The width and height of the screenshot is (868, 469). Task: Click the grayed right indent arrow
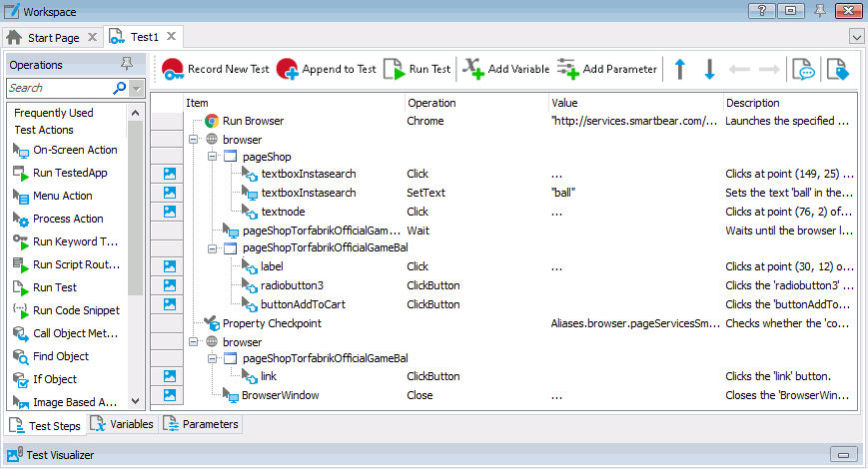769,69
